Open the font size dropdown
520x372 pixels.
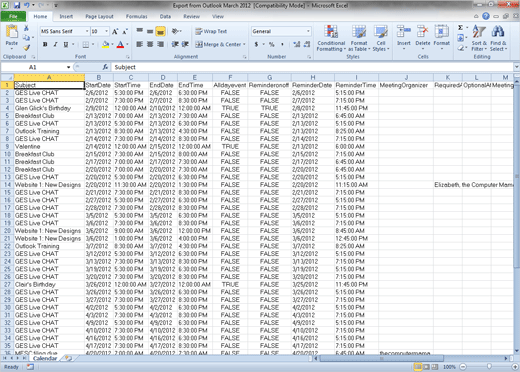107,31
